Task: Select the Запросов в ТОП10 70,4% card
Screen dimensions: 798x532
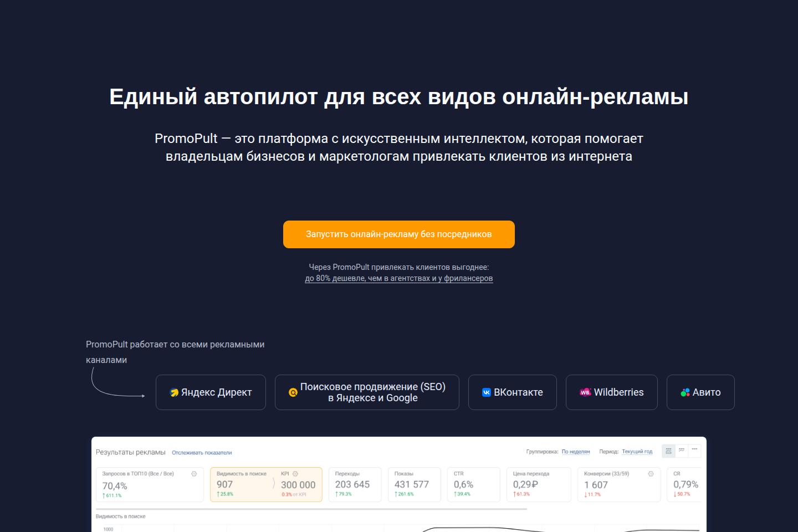Action: coord(150,484)
